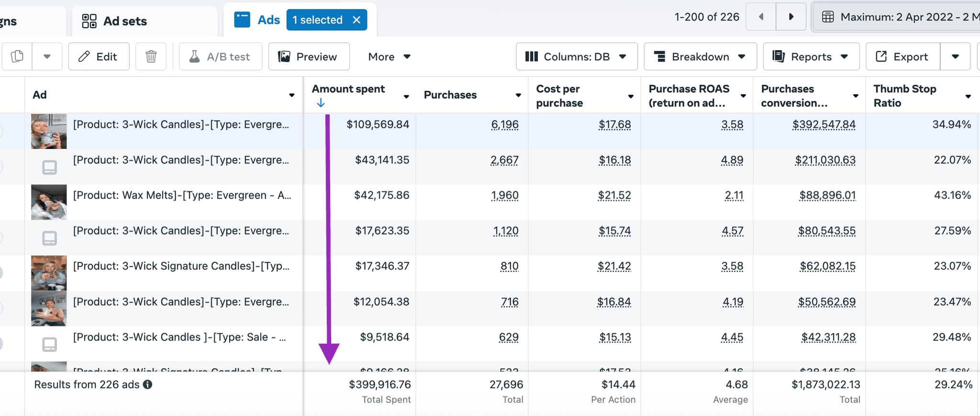Click the 4.57 purchase ROAS value

(733, 231)
